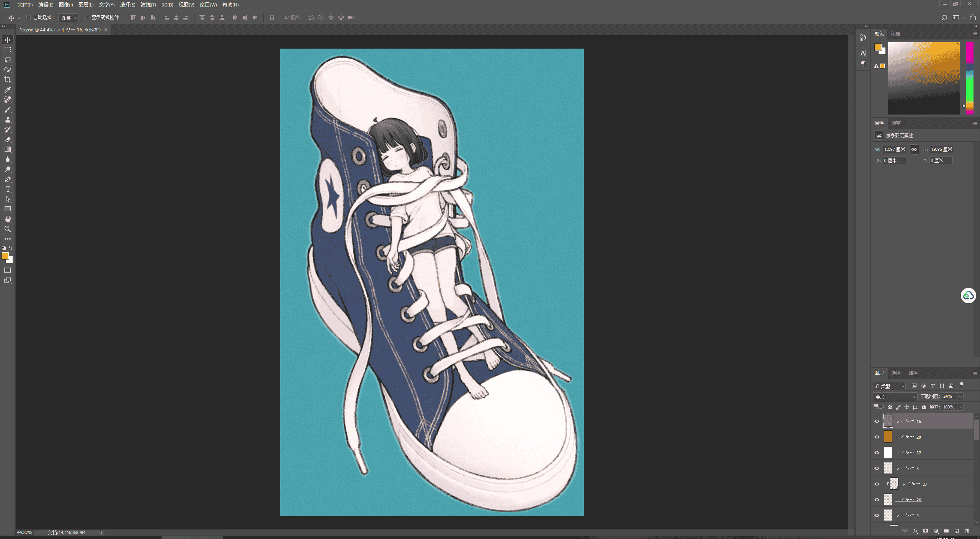Open the layer filter 类型 dropdown
Viewport: 980px width, 539px height.
(x=889, y=386)
